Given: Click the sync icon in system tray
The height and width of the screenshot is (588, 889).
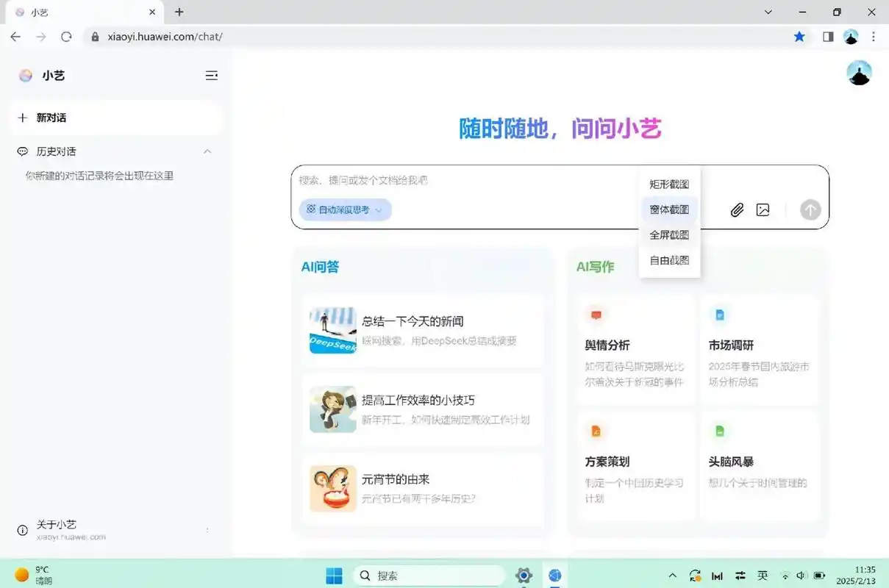Looking at the screenshot, I should pyautogui.click(x=695, y=576).
